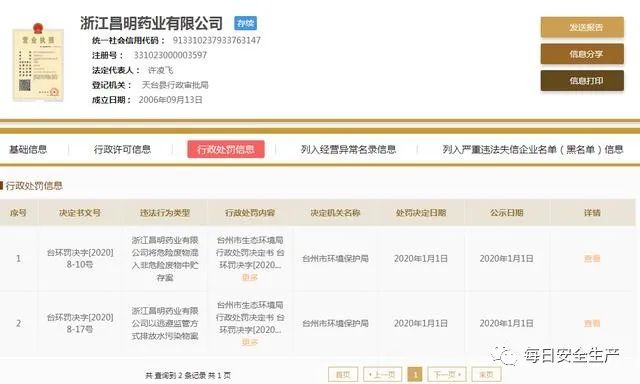Image resolution: width=640 pixels, height=384 pixels.
Task: Expand 更多 in penalty row 1
Action: click(x=249, y=277)
